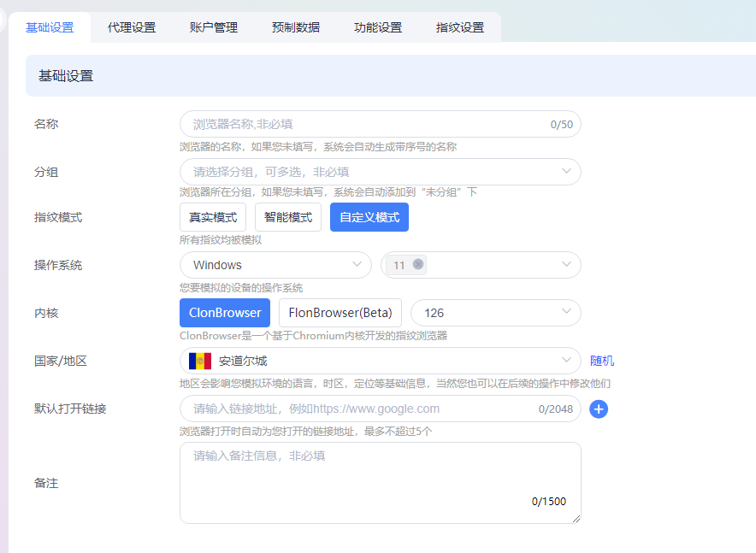The width and height of the screenshot is (756, 553).
Task: Click the 所有指纹均被模拟 hint text
Action: tap(221, 240)
